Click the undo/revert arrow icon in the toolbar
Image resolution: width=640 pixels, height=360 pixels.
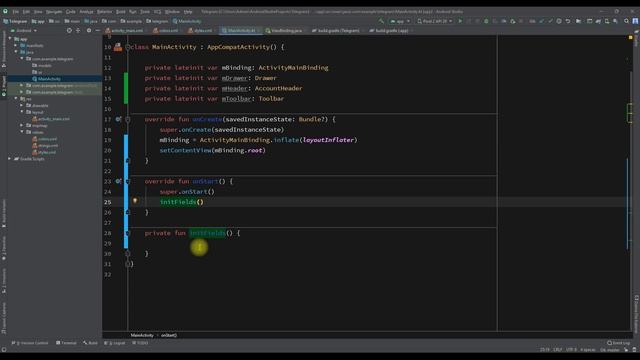(x=568, y=21)
